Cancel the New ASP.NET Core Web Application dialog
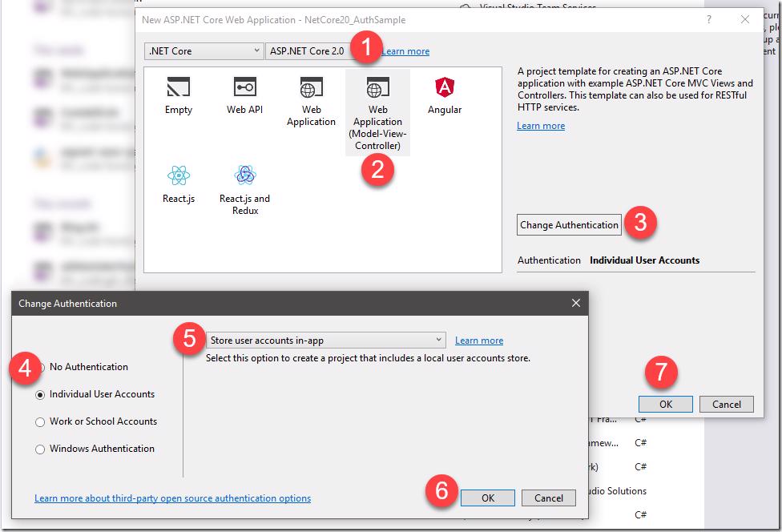The height and width of the screenshot is (532, 782). coord(727,404)
